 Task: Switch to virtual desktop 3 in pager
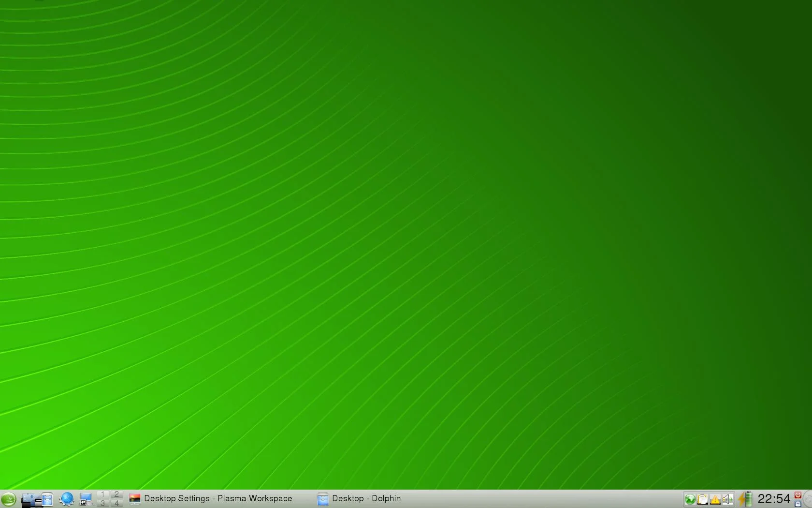tap(102, 503)
